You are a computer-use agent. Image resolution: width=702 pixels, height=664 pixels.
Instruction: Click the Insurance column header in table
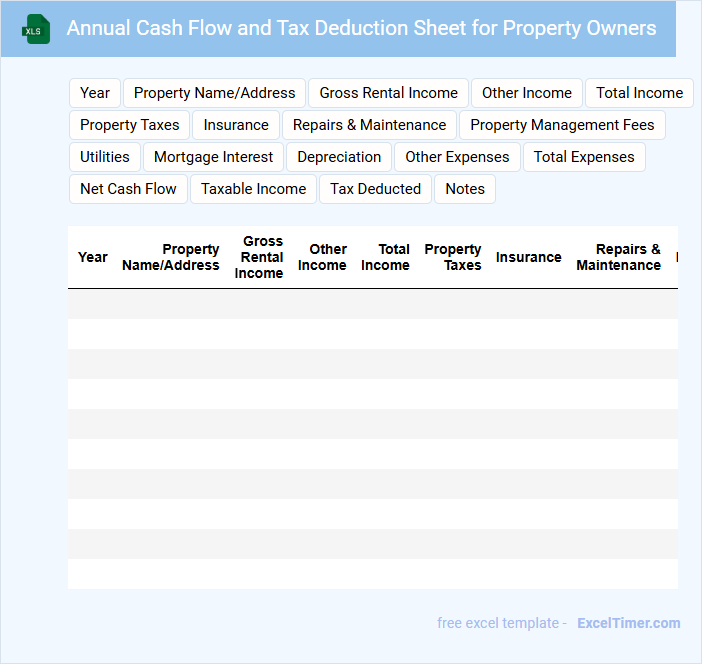point(528,257)
